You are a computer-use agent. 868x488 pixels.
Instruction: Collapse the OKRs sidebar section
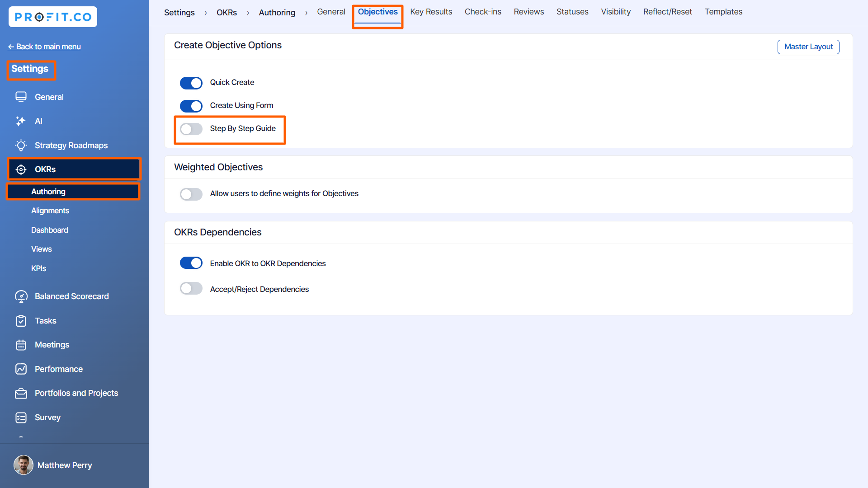(x=74, y=169)
